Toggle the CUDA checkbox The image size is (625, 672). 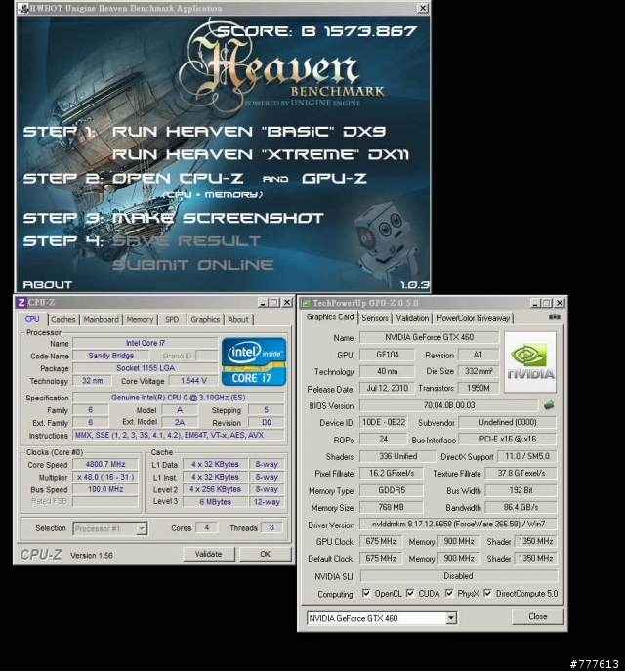[410, 593]
